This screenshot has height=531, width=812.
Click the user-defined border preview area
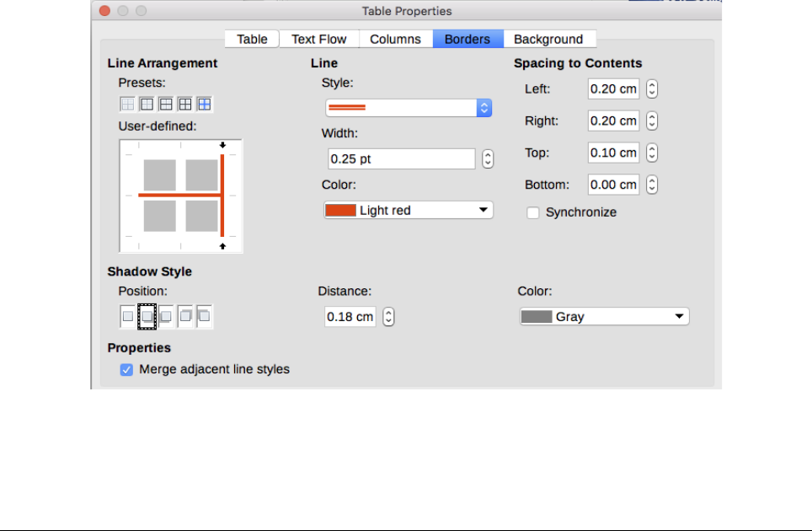click(181, 196)
